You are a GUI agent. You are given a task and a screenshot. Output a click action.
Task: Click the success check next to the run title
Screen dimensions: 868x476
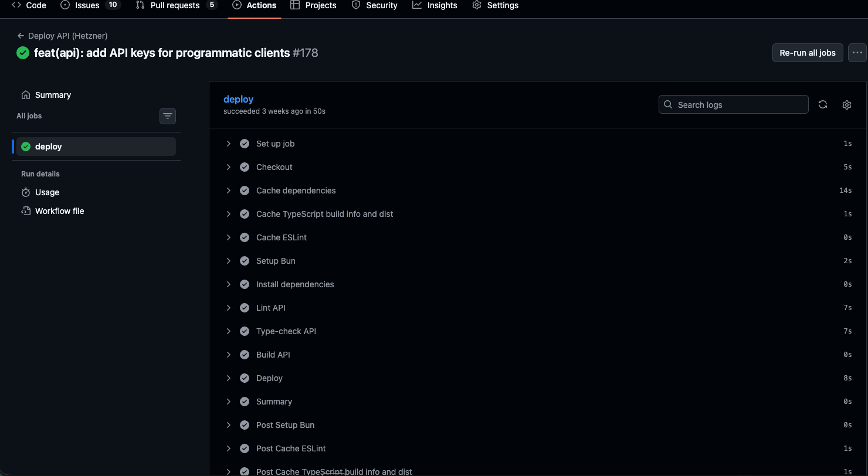(x=22, y=53)
